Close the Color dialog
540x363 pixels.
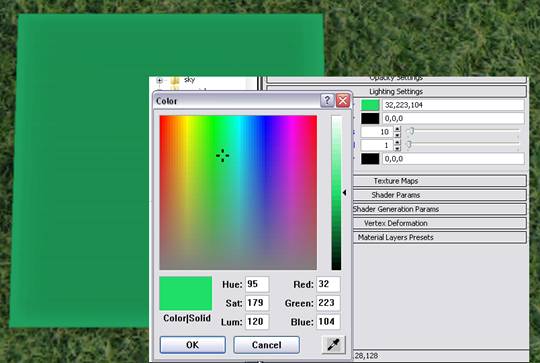[x=343, y=101]
